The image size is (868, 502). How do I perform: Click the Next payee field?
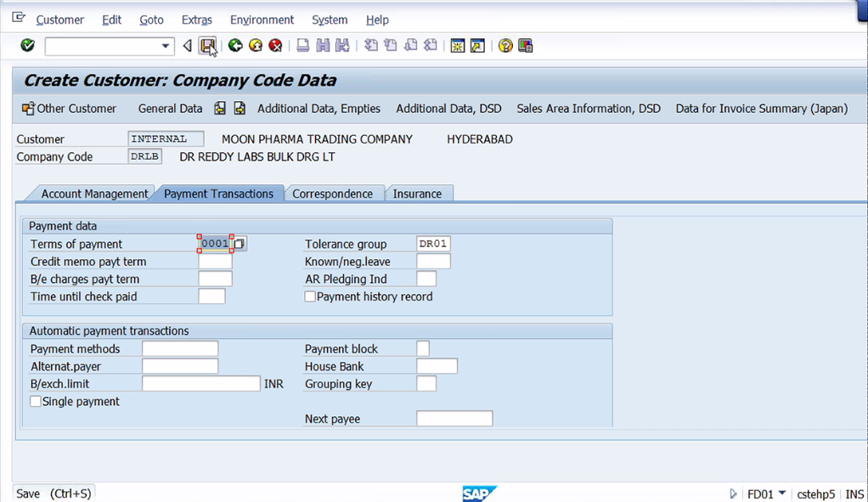pos(454,419)
